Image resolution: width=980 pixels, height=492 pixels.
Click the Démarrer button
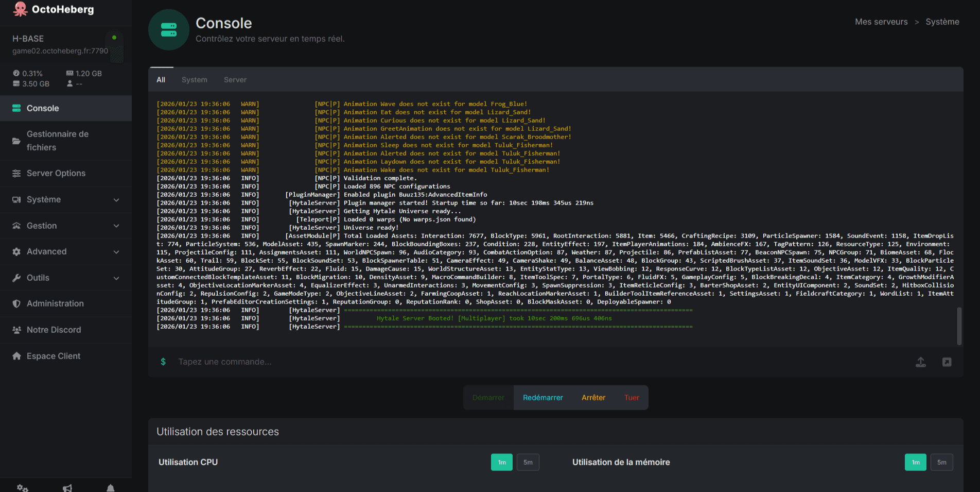488,398
